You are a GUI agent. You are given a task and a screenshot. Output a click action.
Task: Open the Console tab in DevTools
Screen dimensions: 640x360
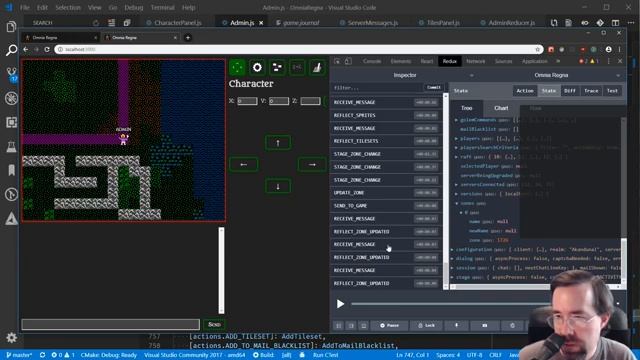click(x=372, y=61)
